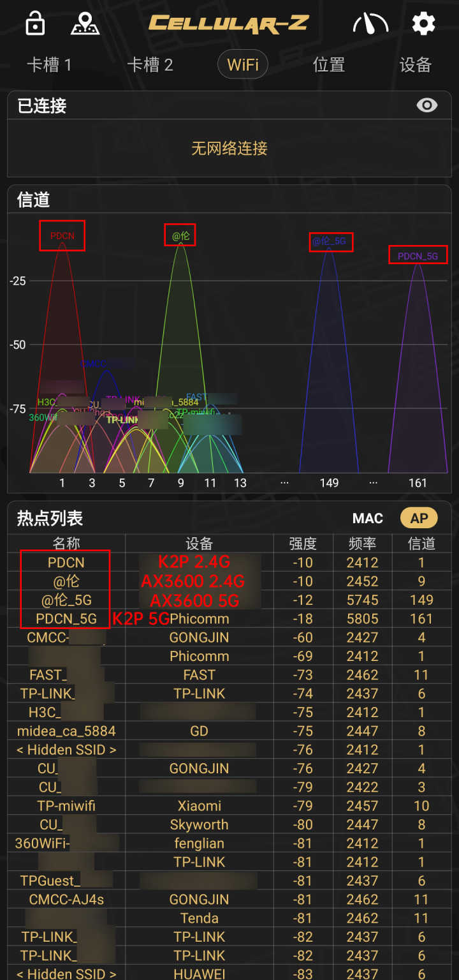The height and width of the screenshot is (980, 459).
Task: Select the FAST_ hotspot row
Action: pyautogui.click(x=229, y=675)
